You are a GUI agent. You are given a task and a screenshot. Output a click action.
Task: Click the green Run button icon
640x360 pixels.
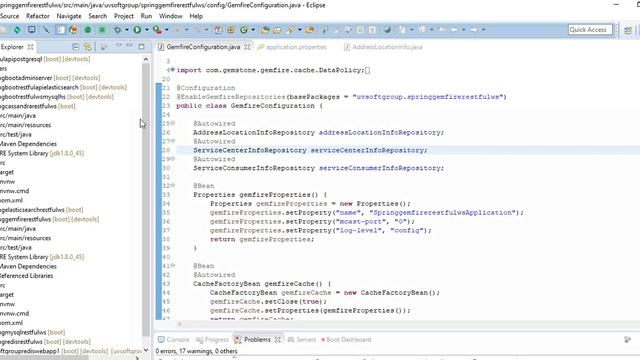[137, 30]
